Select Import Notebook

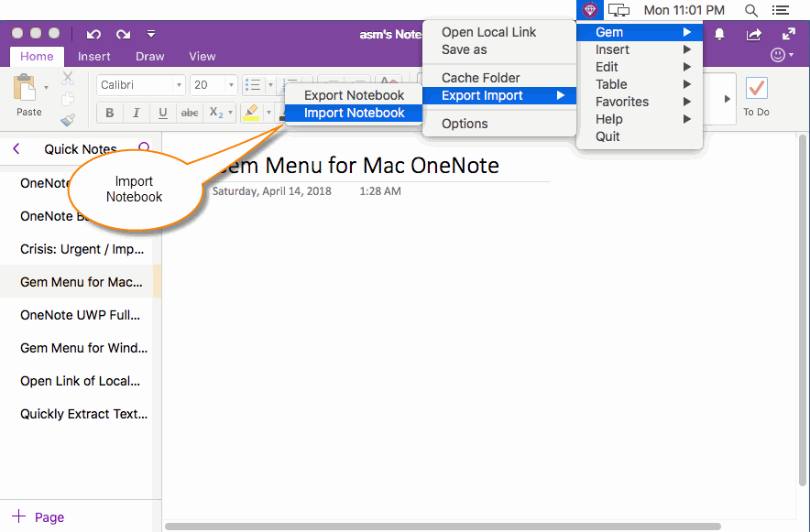click(353, 113)
